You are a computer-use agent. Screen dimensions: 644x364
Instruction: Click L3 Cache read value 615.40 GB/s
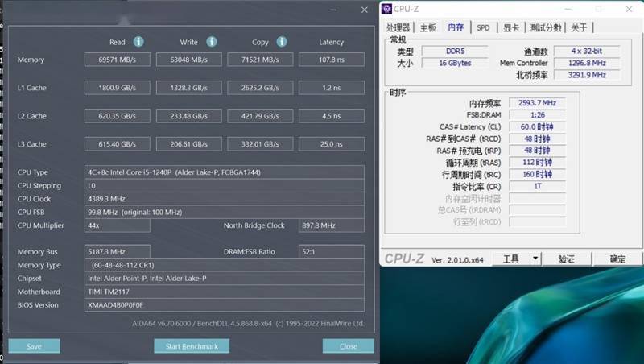(x=117, y=144)
